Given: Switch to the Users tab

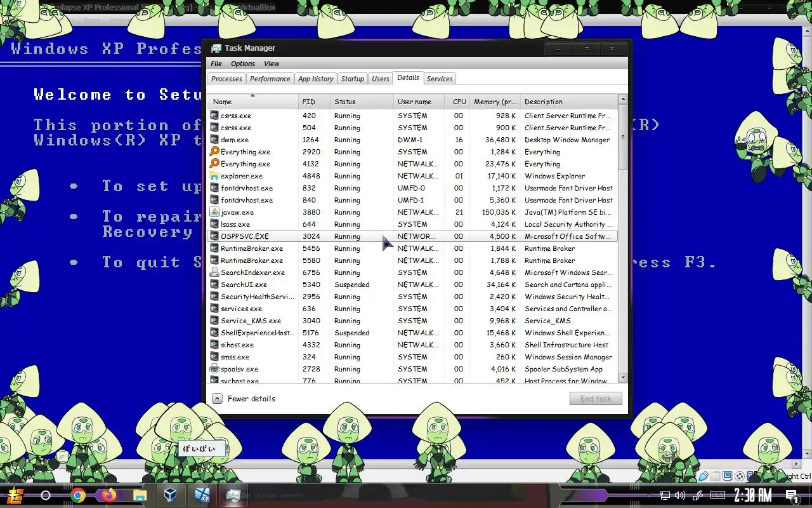Looking at the screenshot, I should (380, 79).
